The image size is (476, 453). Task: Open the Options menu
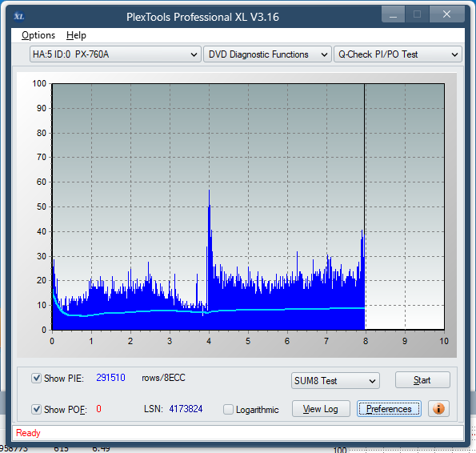point(38,35)
